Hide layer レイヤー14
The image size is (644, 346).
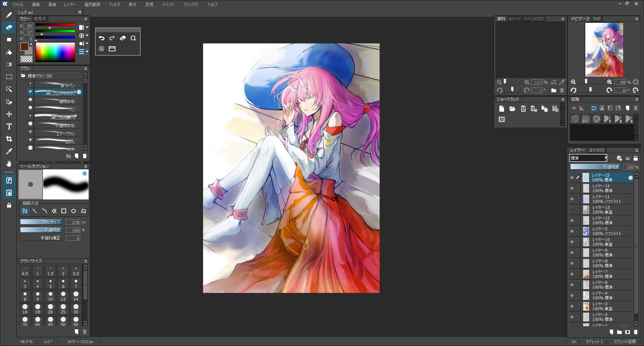click(572, 188)
